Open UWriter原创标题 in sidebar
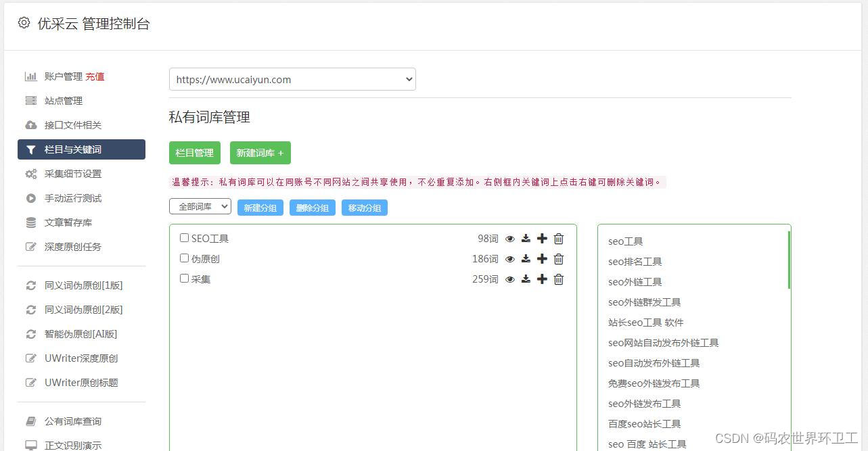This screenshot has height=451, width=868. [x=81, y=383]
